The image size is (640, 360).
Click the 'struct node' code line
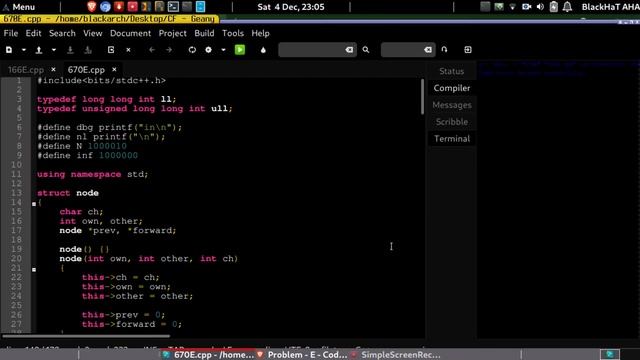tap(68, 193)
